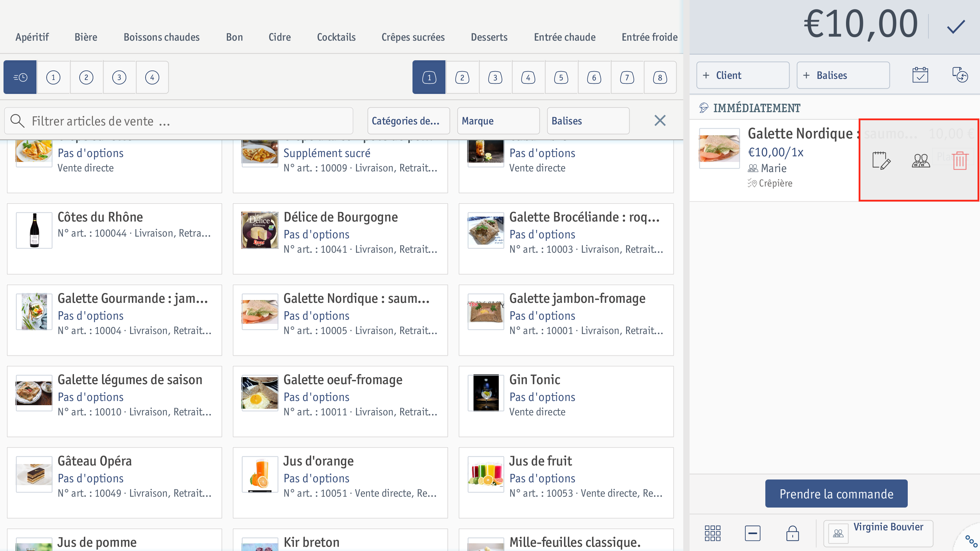Open the grid view icon
980x551 pixels.
pyautogui.click(x=712, y=533)
